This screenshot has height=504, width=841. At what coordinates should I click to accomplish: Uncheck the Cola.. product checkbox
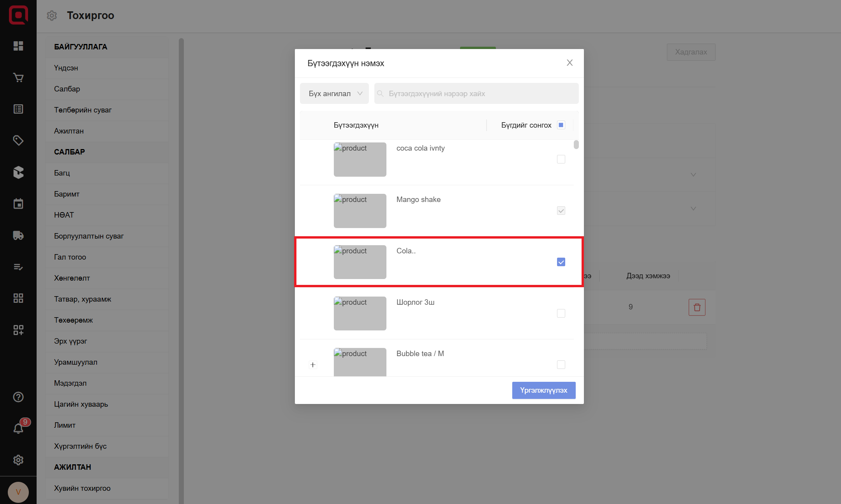point(561,262)
